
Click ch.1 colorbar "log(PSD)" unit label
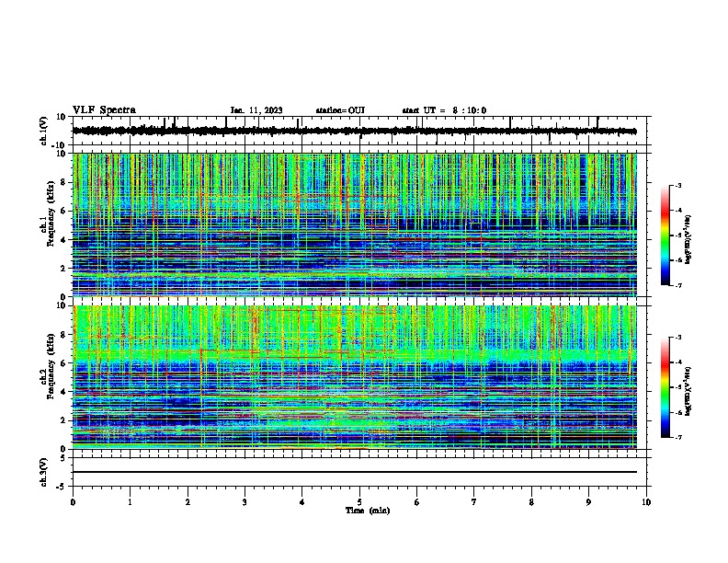click(x=688, y=240)
